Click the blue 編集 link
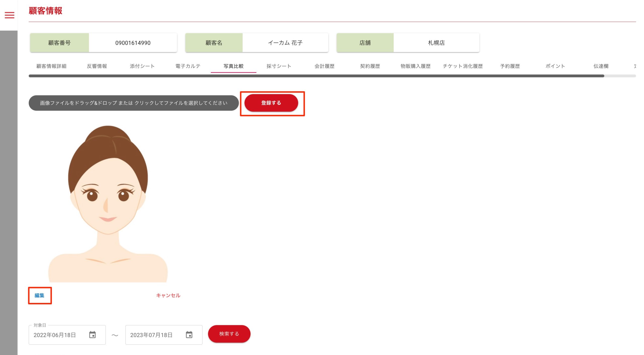This screenshot has height=355, width=644. tap(39, 295)
